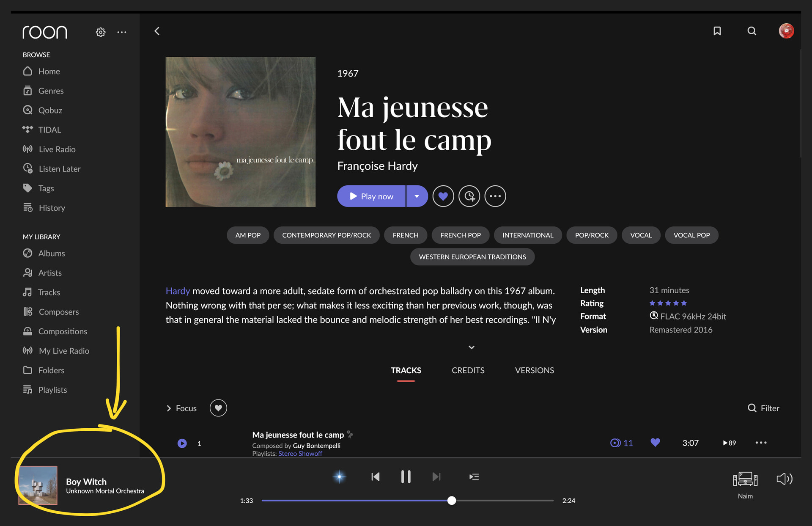The height and width of the screenshot is (526, 812).
Task: Expand the album review chevron
Action: point(472,347)
